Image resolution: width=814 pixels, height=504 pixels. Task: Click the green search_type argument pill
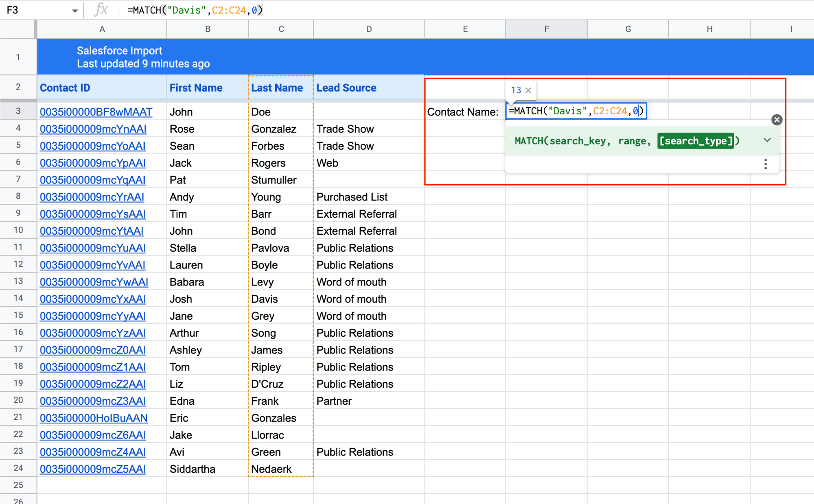696,141
